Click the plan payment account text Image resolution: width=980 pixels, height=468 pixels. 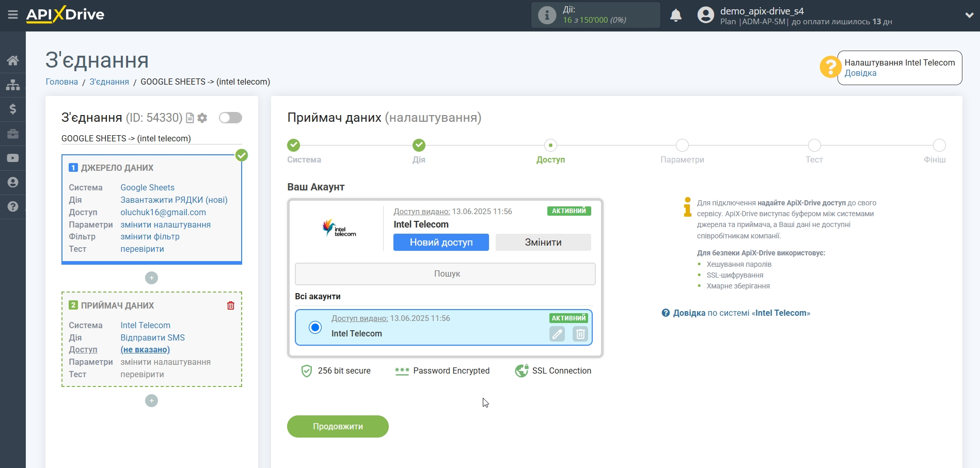click(x=806, y=22)
